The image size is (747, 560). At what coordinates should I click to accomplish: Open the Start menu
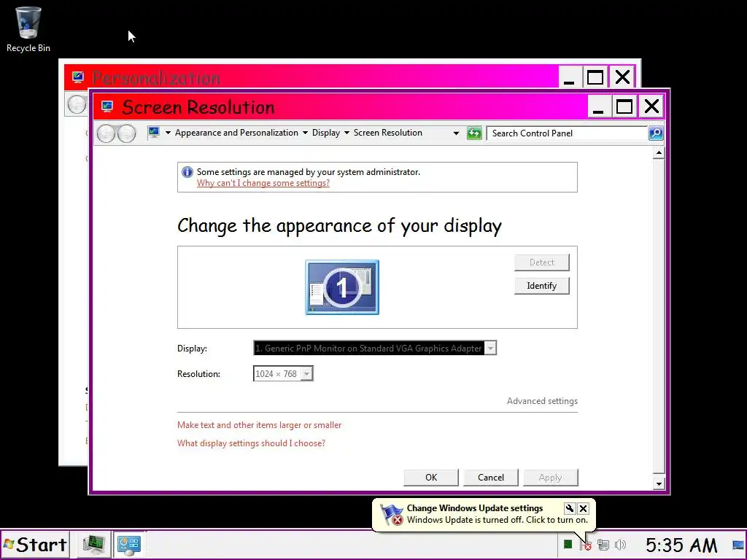tap(35, 545)
